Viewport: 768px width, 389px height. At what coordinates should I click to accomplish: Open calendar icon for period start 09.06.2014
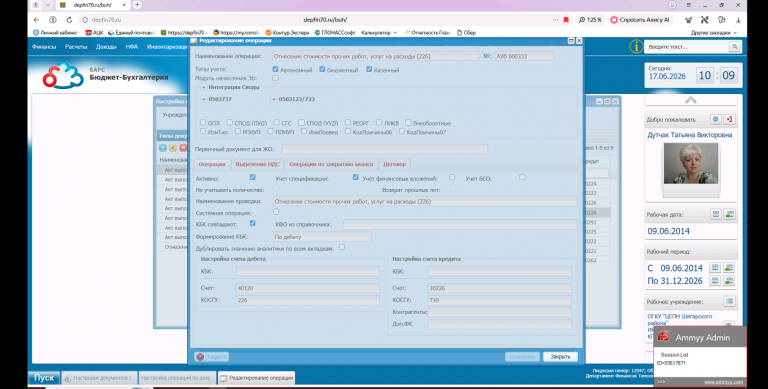715,267
